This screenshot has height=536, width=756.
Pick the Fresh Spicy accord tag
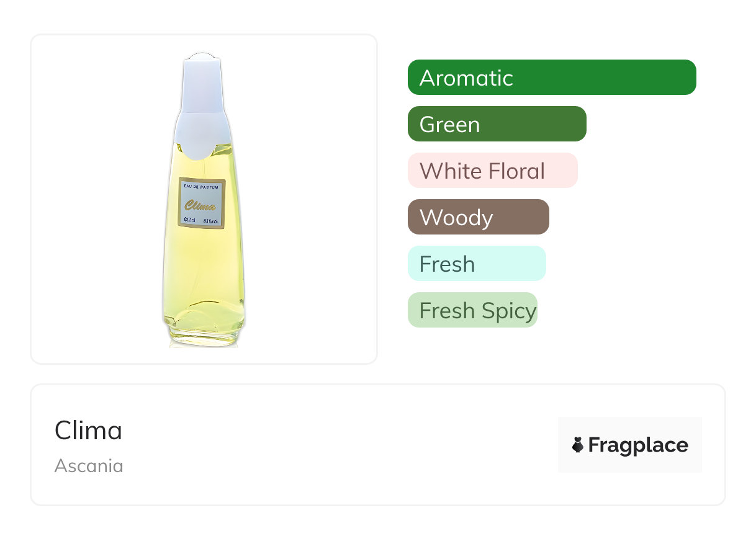(x=472, y=310)
